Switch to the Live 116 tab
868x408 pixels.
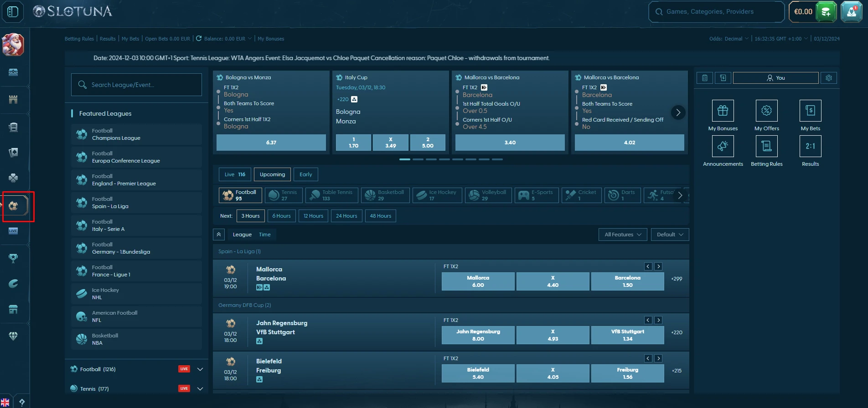pyautogui.click(x=235, y=174)
